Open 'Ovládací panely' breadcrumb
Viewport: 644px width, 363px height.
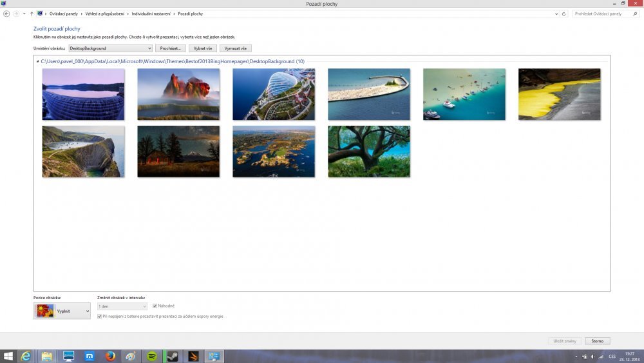[x=64, y=14]
